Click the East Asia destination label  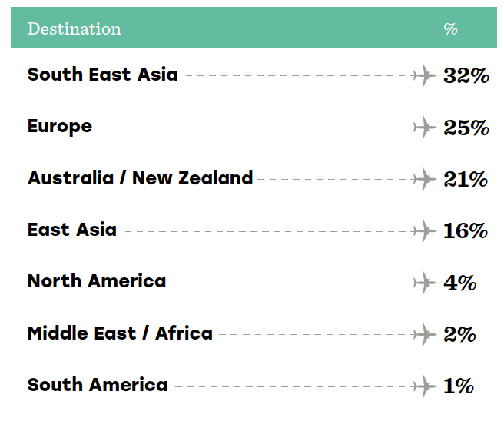point(72,230)
